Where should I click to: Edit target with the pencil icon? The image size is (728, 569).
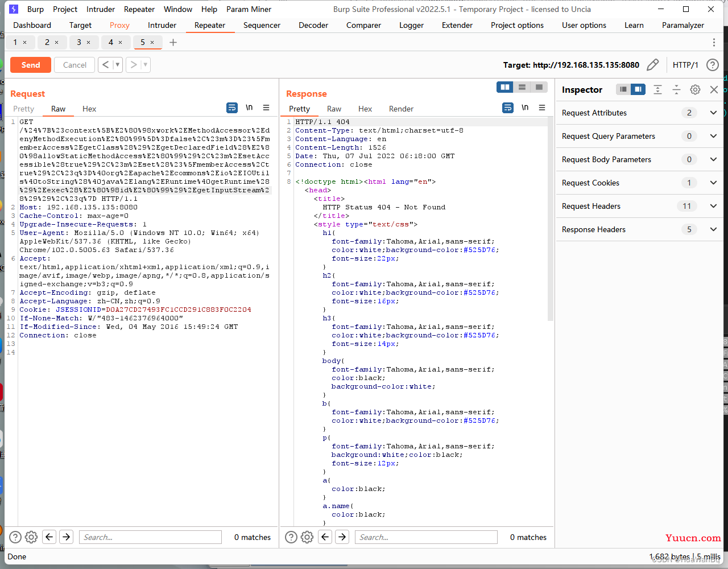coord(653,65)
